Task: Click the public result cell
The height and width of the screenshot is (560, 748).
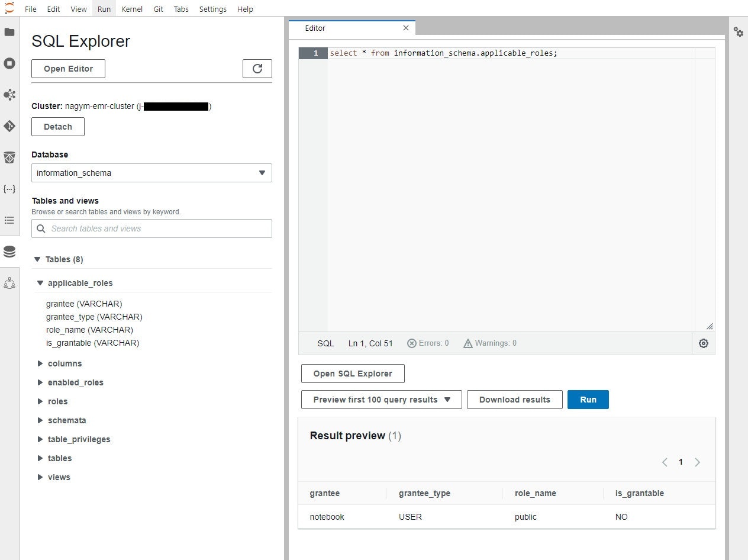Action: point(525,517)
